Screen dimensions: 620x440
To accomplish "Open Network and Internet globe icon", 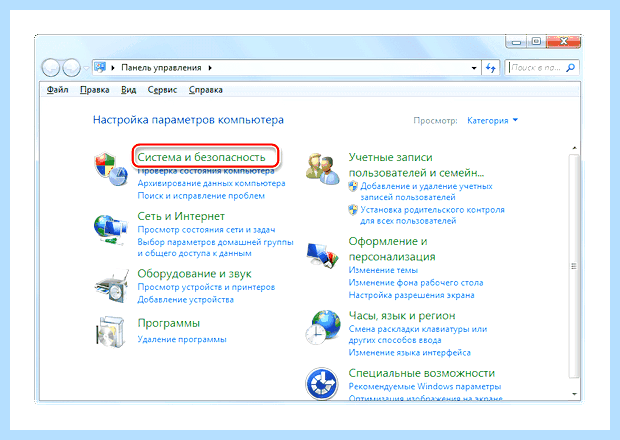I will (111, 229).
